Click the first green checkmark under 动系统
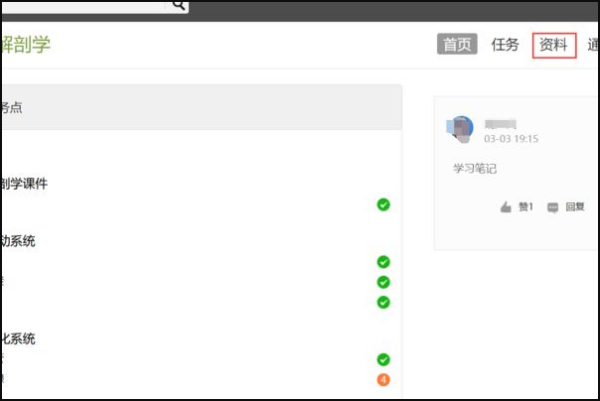The width and height of the screenshot is (600, 401). [x=383, y=262]
